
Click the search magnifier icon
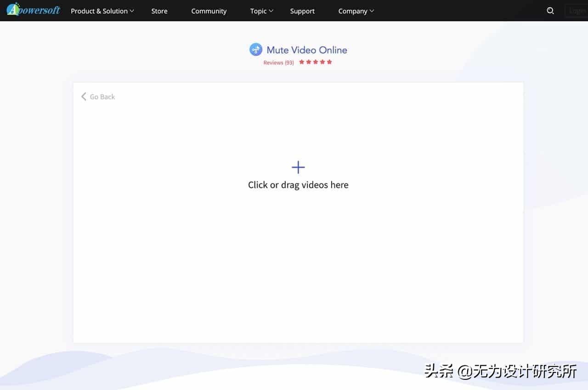coord(550,11)
